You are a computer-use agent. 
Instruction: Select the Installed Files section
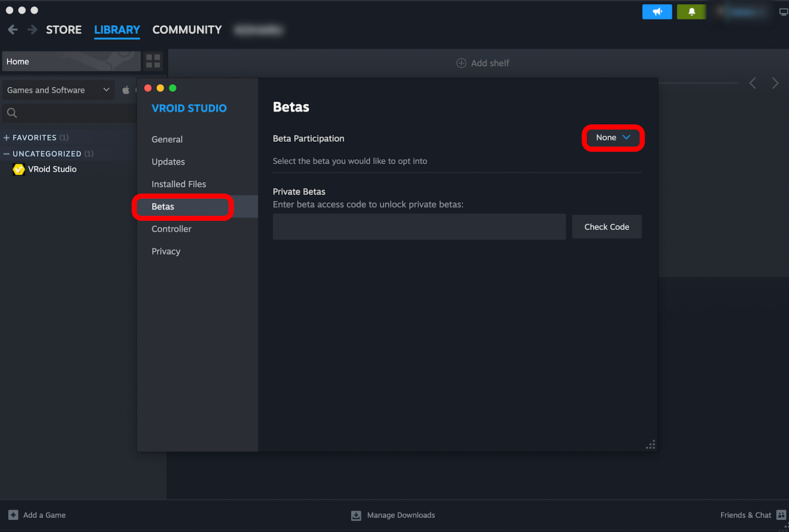[x=197, y=184]
